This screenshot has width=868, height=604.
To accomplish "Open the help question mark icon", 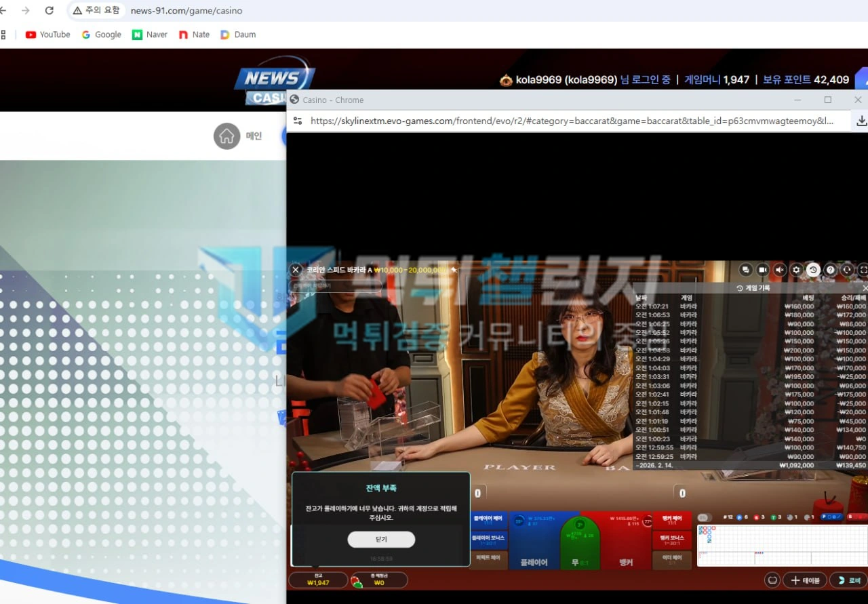I will (x=830, y=270).
